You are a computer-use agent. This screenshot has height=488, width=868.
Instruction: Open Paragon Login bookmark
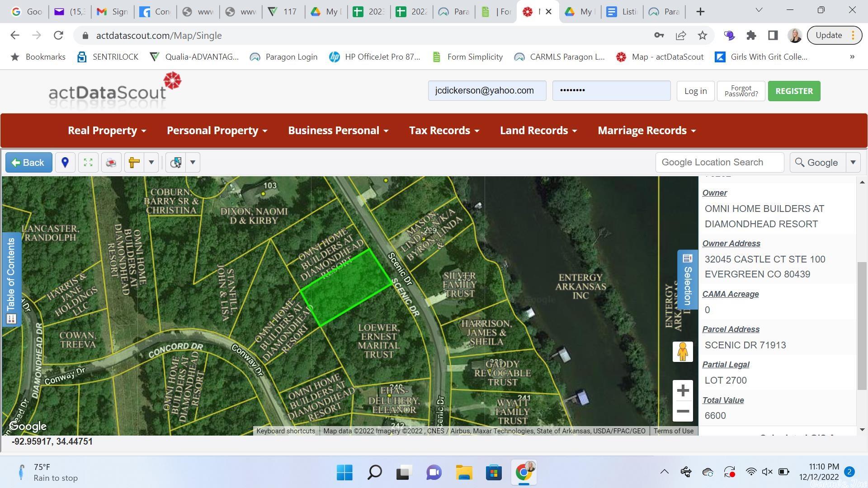[x=283, y=57]
